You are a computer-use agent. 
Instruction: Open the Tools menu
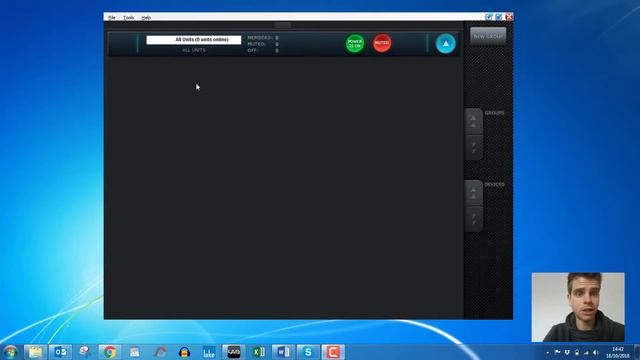[128, 18]
